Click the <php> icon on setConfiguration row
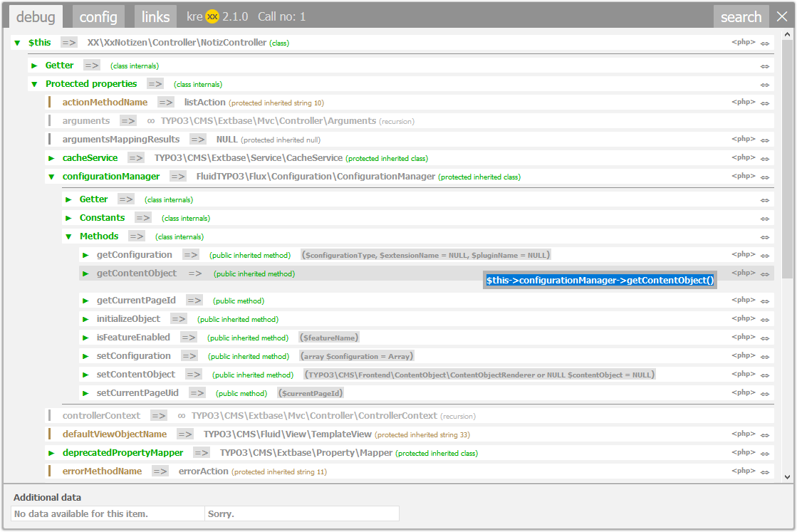The height and width of the screenshot is (532, 797). coord(743,355)
